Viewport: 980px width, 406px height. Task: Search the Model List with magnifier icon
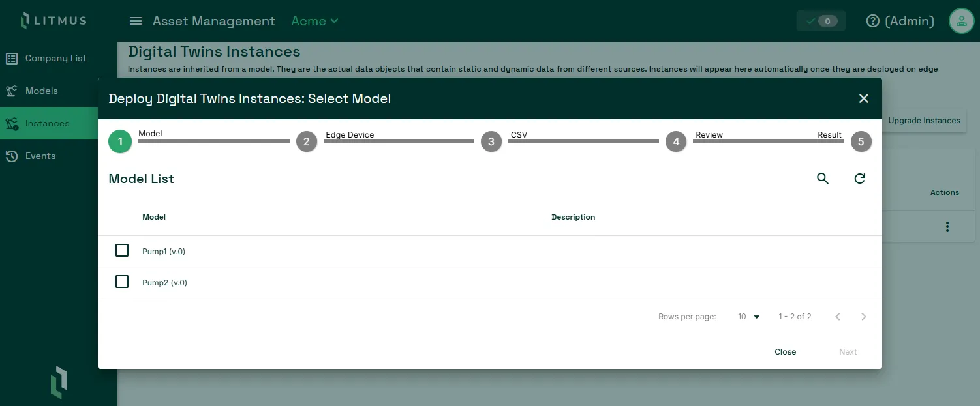tap(823, 179)
